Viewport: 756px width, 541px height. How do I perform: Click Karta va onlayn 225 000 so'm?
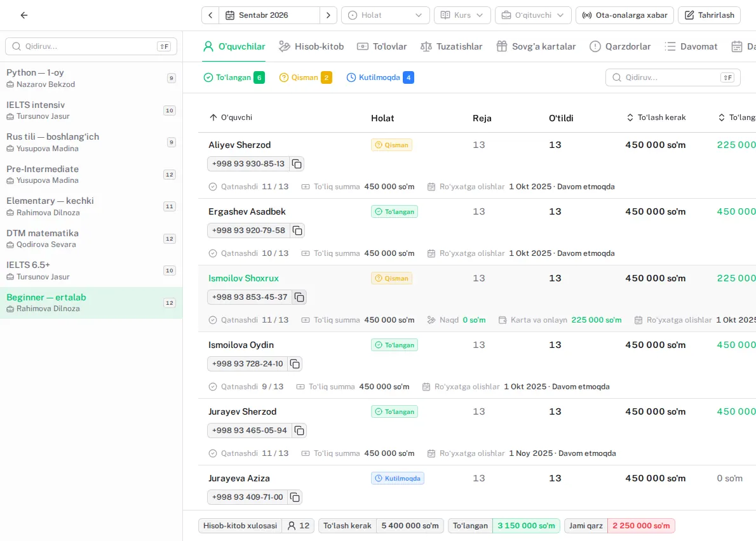click(x=560, y=320)
